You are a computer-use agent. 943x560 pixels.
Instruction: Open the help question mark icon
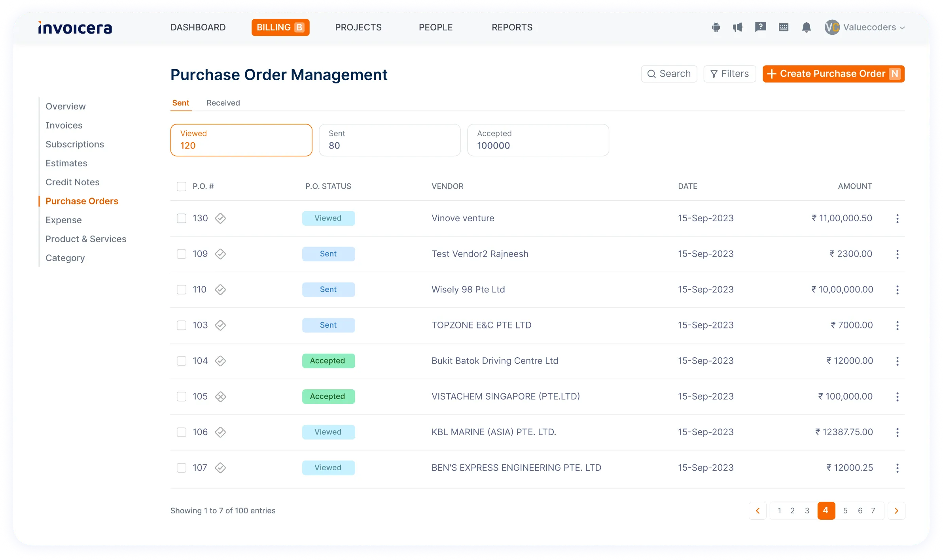[x=760, y=27]
